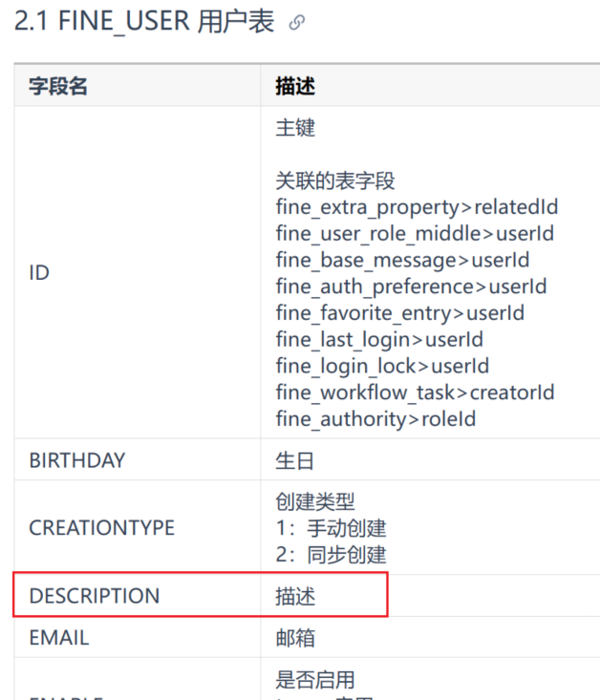Click fine_extra_property>relatedId text
The height and width of the screenshot is (700, 600).
(x=417, y=207)
